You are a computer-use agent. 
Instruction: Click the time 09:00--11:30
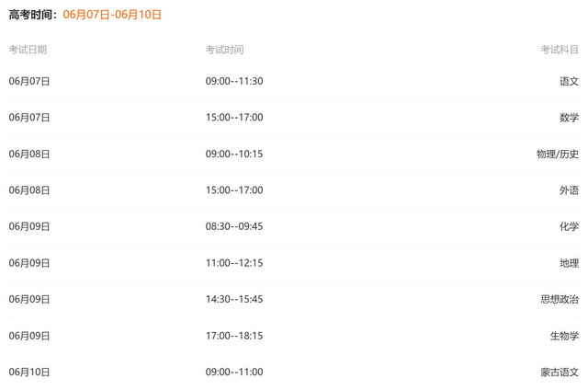[234, 81]
